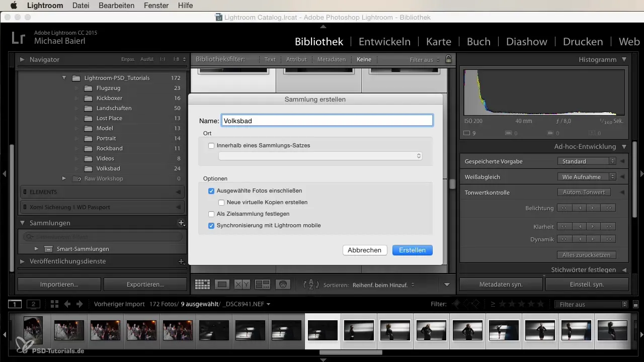Open Bearbeiten menu
The width and height of the screenshot is (644, 362).
[x=117, y=6]
